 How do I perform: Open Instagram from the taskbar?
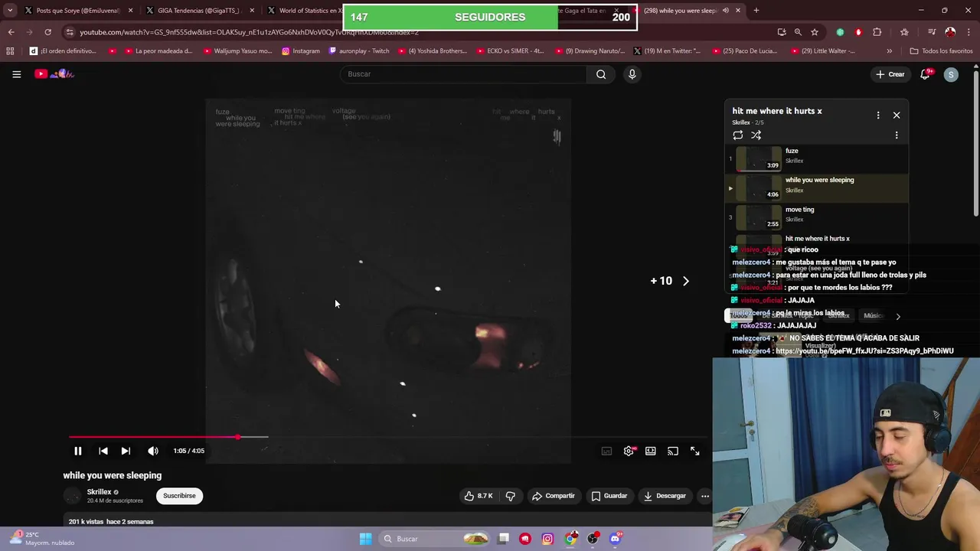coord(547,539)
